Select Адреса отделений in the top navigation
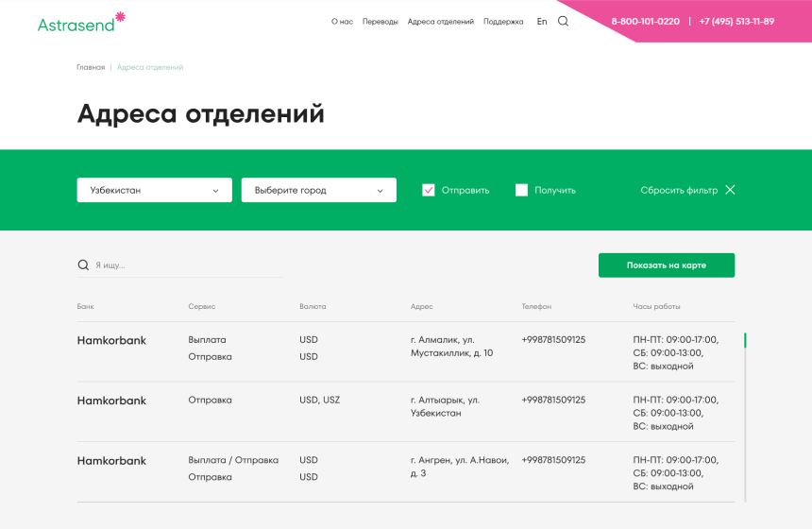The width and height of the screenshot is (812, 529). click(x=440, y=22)
